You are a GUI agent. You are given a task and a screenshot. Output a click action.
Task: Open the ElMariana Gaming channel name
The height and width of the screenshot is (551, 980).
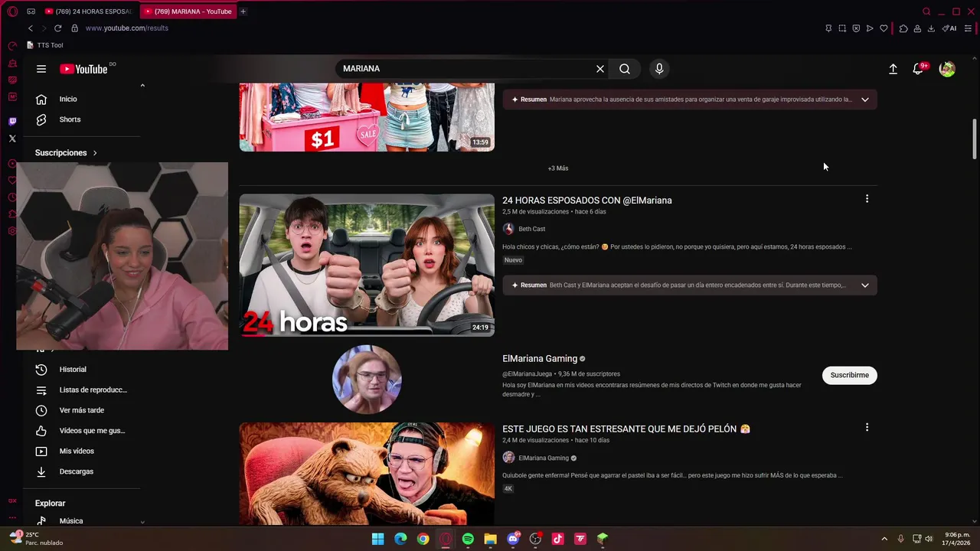540,359
